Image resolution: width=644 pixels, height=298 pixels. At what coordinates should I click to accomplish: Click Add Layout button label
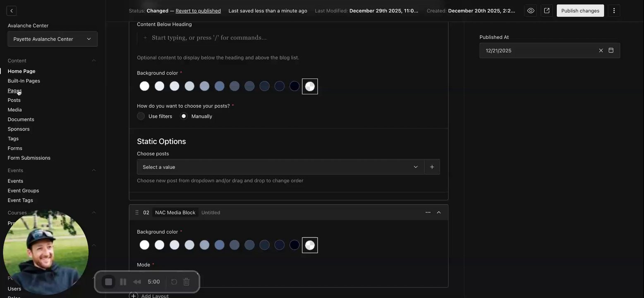pyautogui.click(x=155, y=296)
